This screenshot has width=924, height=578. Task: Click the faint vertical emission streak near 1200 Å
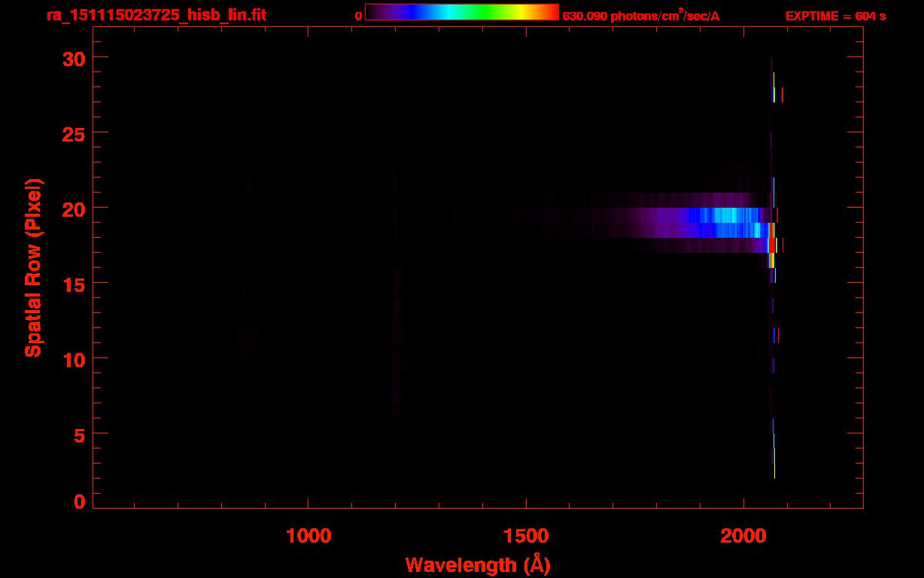[395, 301]
